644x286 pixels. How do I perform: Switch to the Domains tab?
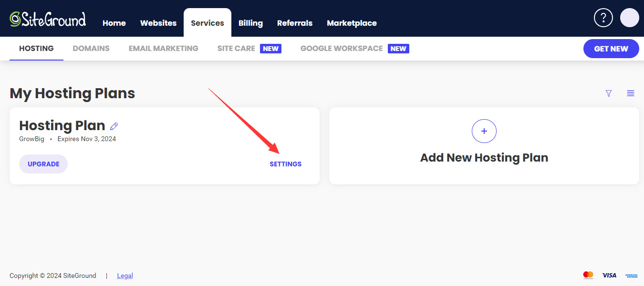pyautogui.click(x=91, y=49)
